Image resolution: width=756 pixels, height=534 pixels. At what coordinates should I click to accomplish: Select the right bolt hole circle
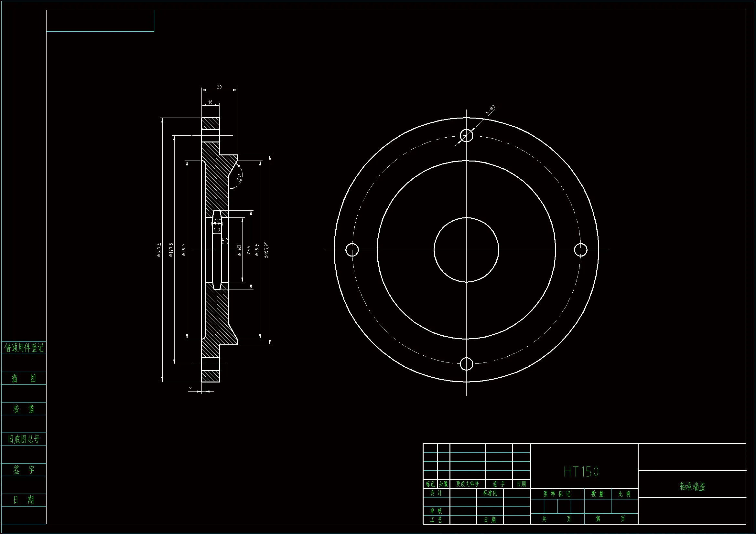(580, 250)
